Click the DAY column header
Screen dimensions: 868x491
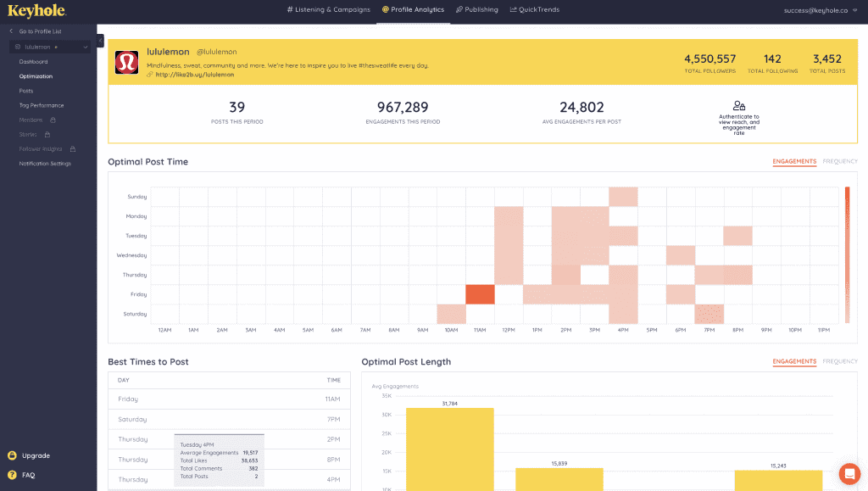coord(124,380)
